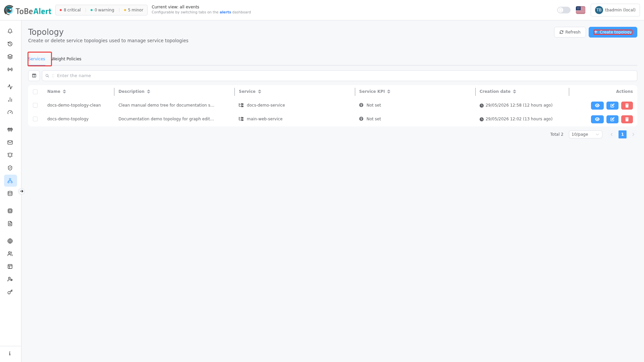This screenshot has width=644, height=362.
Task: Open the 10/page size dropdown
Action: pos(586,134)
